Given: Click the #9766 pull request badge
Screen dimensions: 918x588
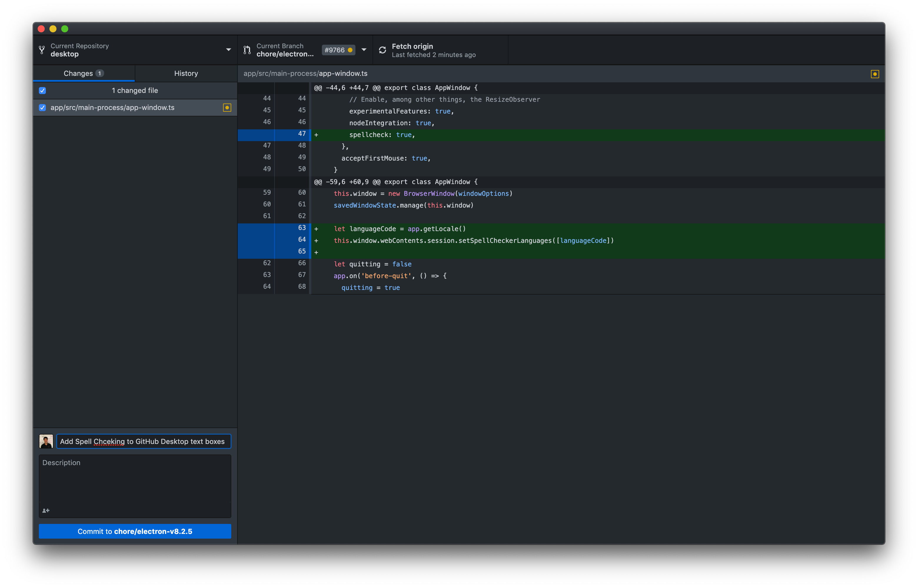Looking at the screenshot, I should point(338,50).
